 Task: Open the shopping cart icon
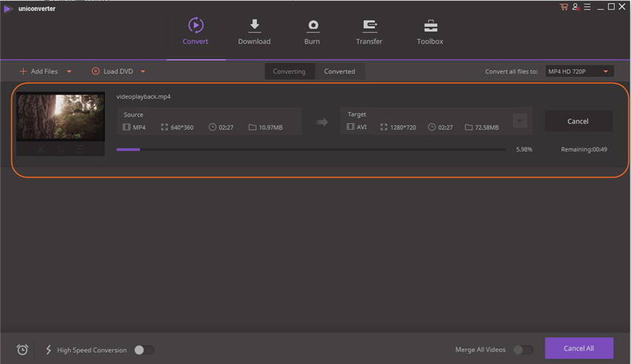click(x=563, y=7)
